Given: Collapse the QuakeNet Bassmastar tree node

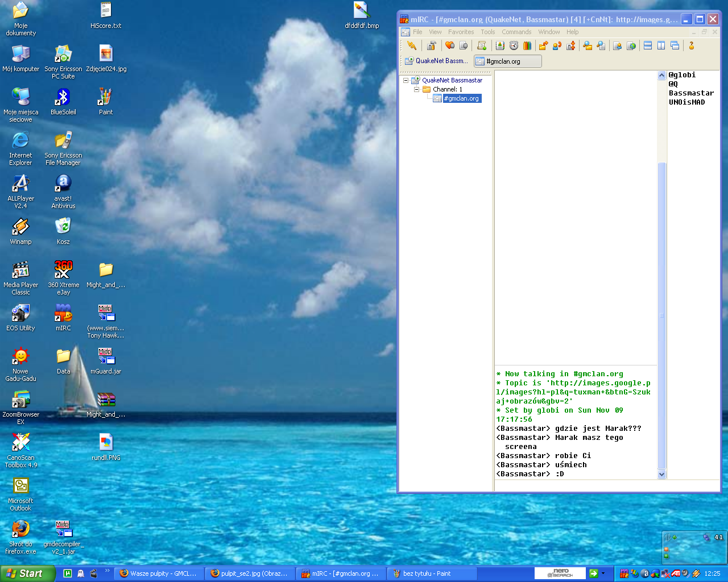Looking at the screenshot, I should coord(406,81).
